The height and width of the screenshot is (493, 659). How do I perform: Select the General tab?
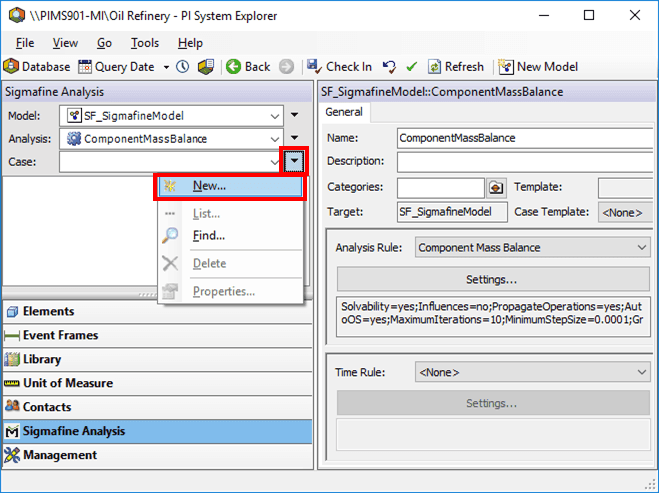coord(344,112)
